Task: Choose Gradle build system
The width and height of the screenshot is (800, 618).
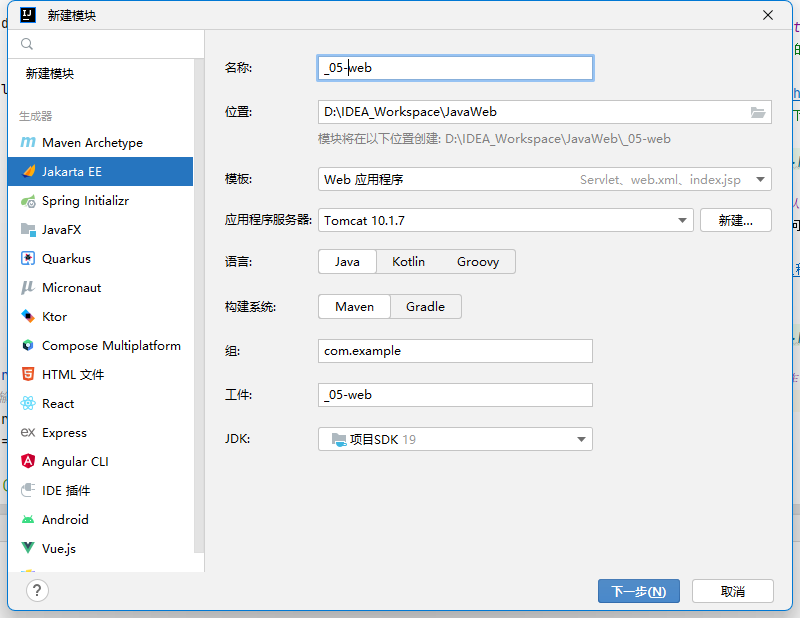Action: pos(426,307)
